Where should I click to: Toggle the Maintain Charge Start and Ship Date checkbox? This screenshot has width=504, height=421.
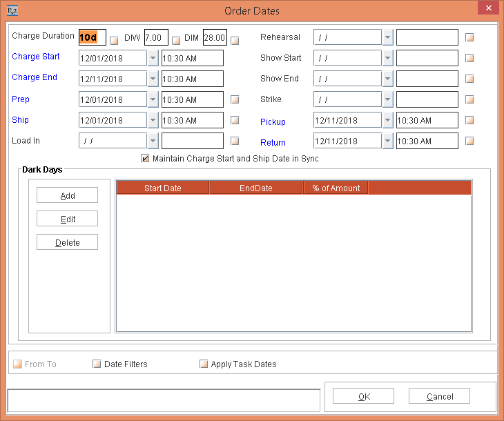click(145, 158)
